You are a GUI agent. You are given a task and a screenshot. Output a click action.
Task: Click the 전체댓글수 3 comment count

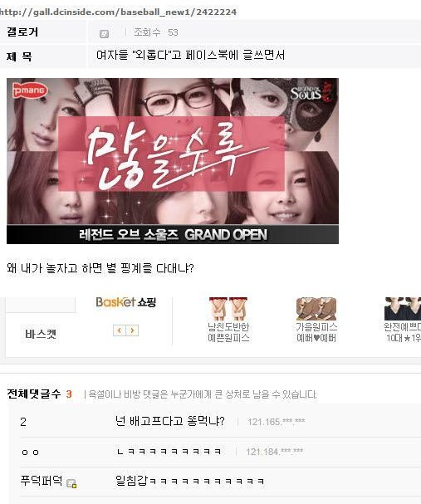point(40,394)
